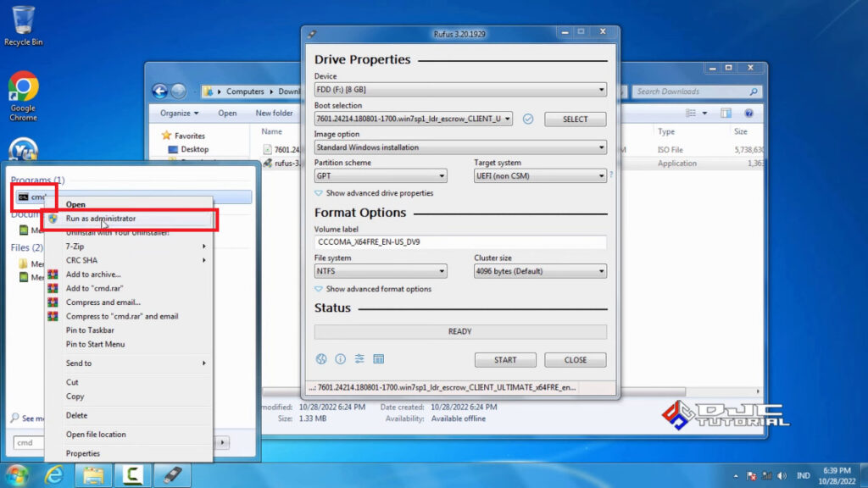Open the Organize menu in Explorer

pyautogui.click(x=178, y=113)
